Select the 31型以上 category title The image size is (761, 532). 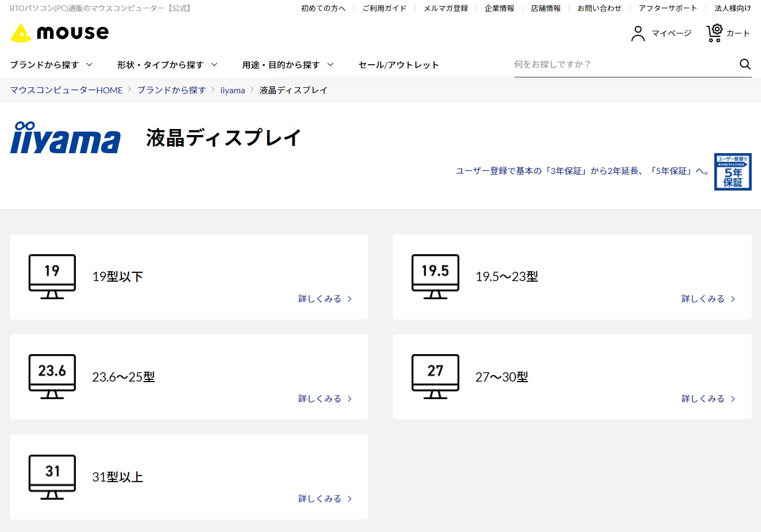click(118, 477)
